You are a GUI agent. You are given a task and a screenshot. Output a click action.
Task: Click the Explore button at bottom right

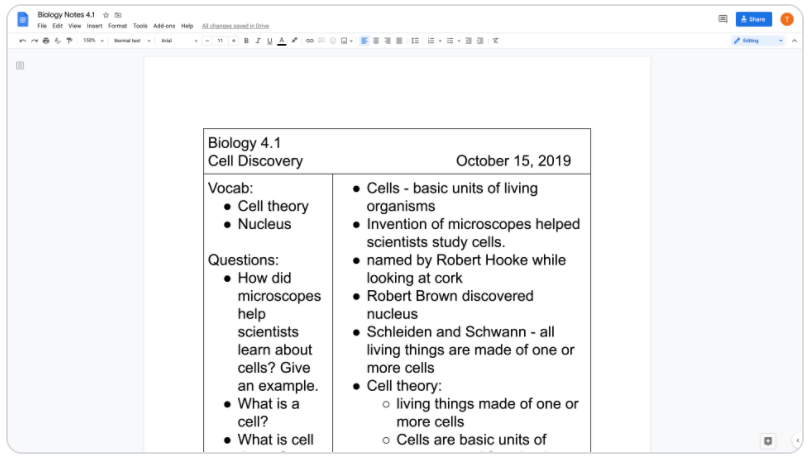coord(768,441)
